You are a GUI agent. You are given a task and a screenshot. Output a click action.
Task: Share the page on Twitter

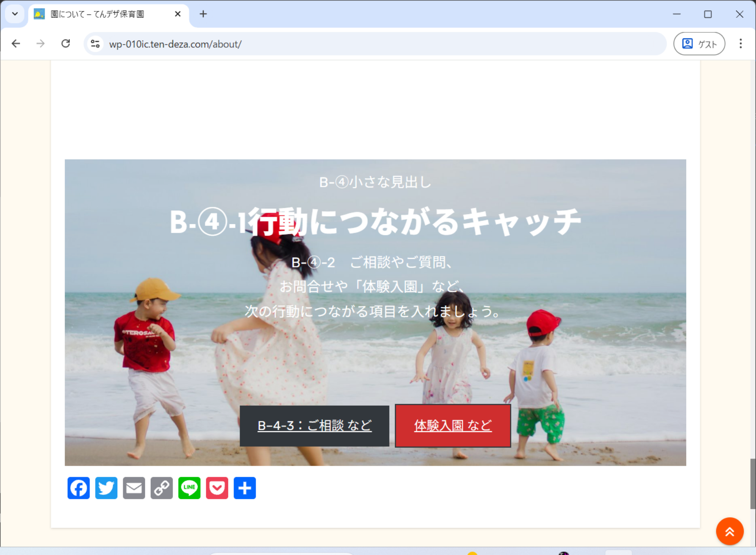(106, 488)
